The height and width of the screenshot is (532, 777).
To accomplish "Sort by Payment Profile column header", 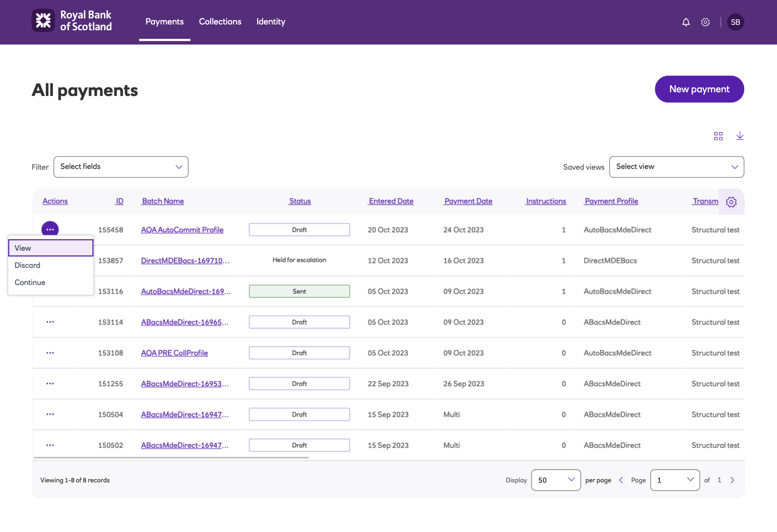I will coord(611,201).
